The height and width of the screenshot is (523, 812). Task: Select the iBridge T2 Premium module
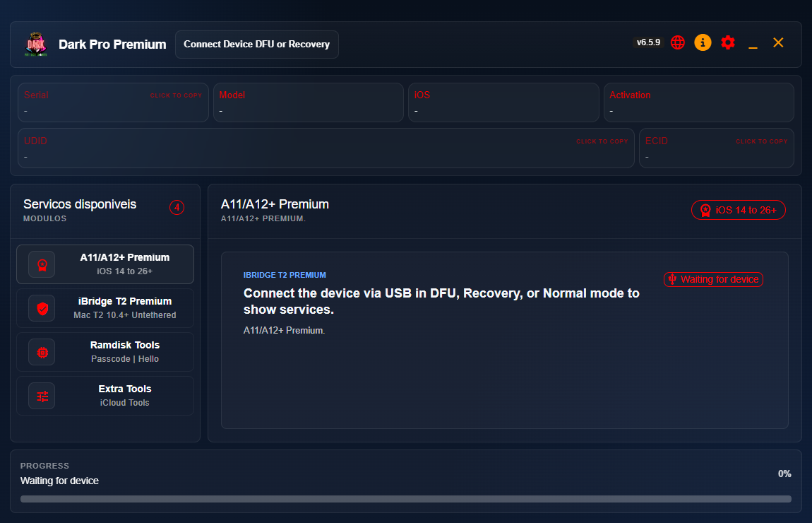pos(105,308)
